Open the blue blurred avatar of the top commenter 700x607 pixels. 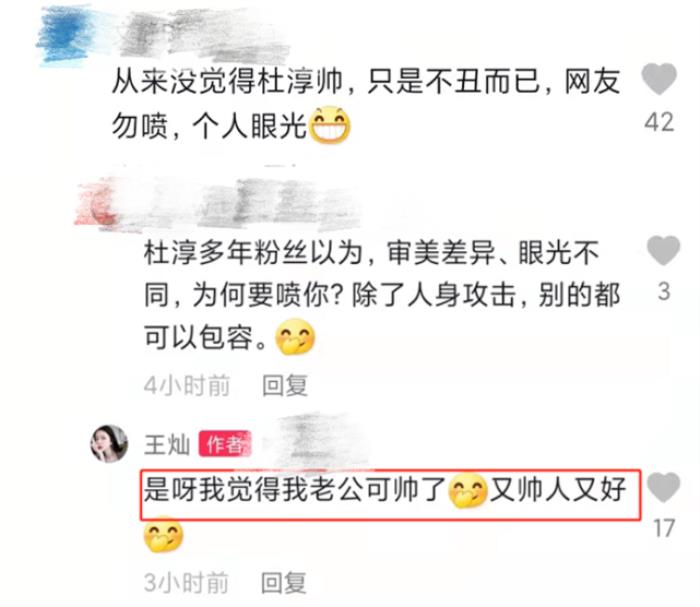(65, 35)
